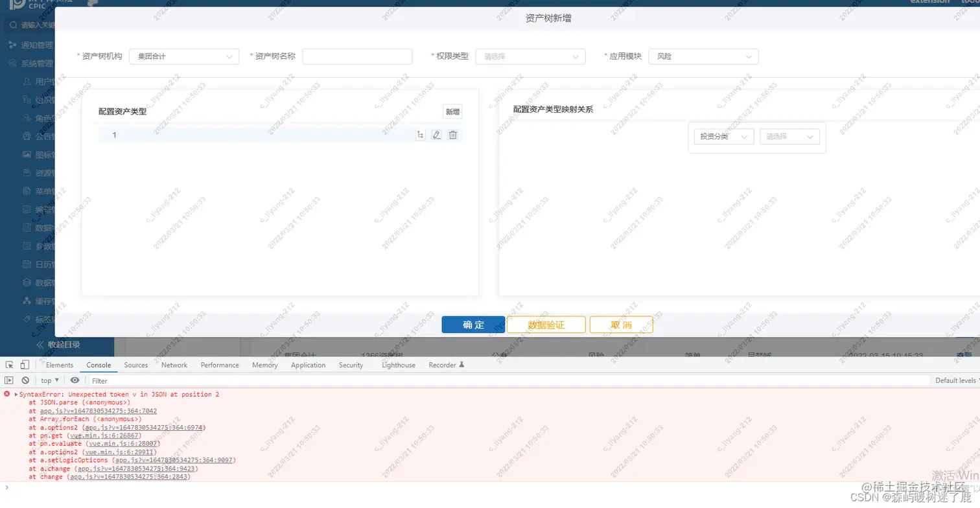Click the 系统管理 icon in the sidebar
980x508 pixels.
point(13,63)
